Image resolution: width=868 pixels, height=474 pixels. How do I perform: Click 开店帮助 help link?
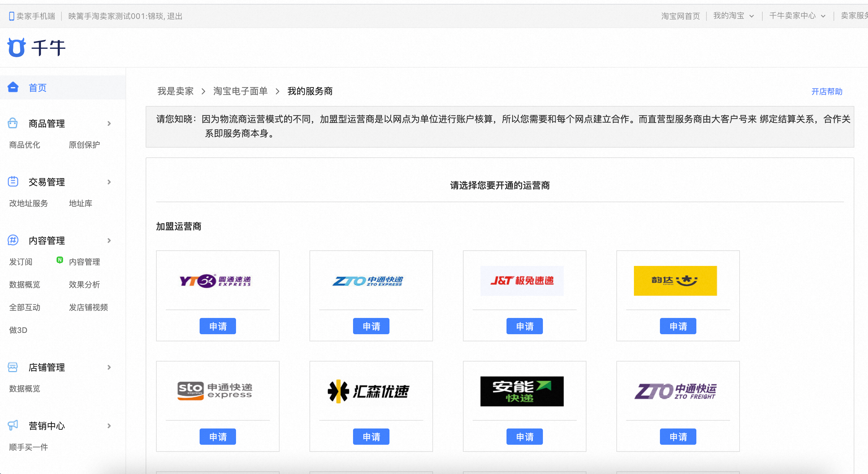click(827, 92)
